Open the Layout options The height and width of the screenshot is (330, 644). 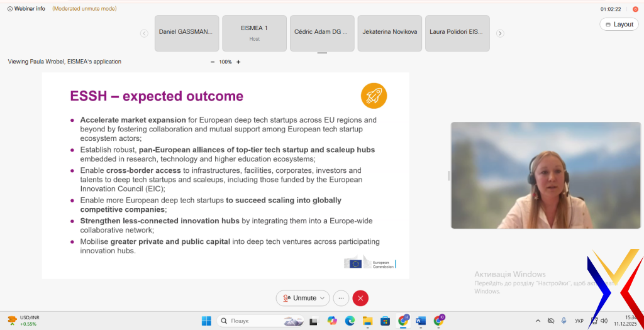pos(619,25)
